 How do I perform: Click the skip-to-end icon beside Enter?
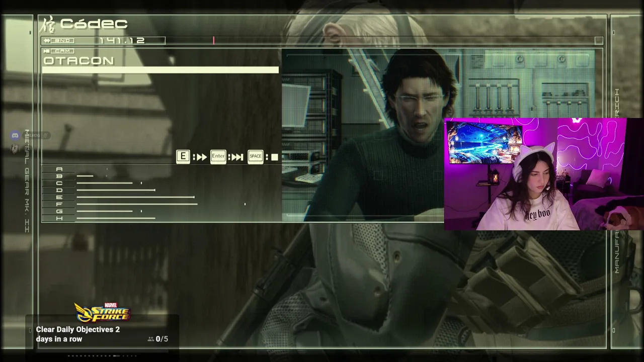coord(237,157)
